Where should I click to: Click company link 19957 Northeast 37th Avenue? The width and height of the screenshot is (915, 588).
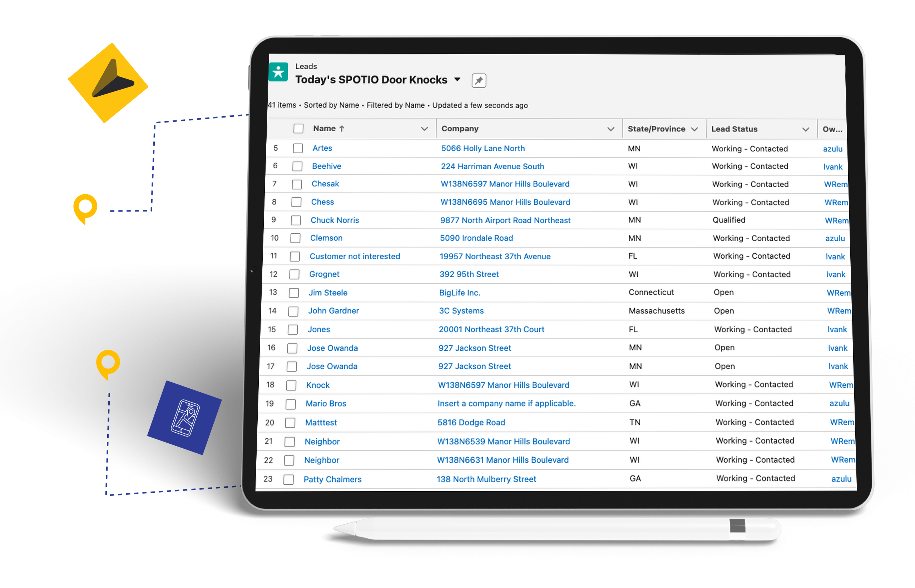[x=495, y=256]
